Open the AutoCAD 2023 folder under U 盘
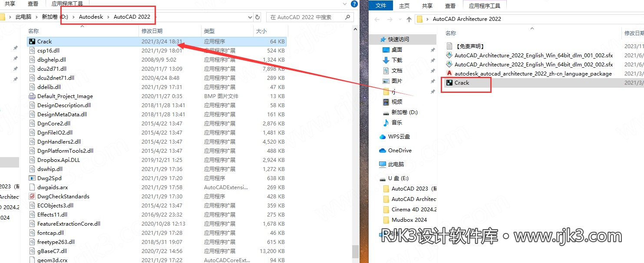This screenshot has width=644, height=263. [x=410, y=189]
